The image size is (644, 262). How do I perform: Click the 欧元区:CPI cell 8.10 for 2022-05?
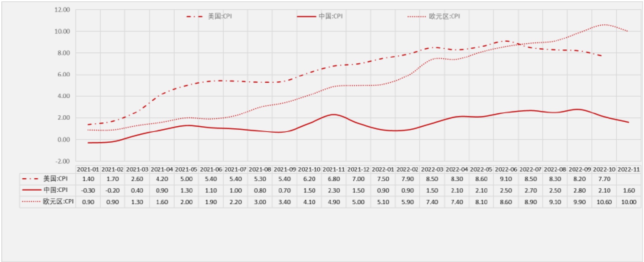481,202
